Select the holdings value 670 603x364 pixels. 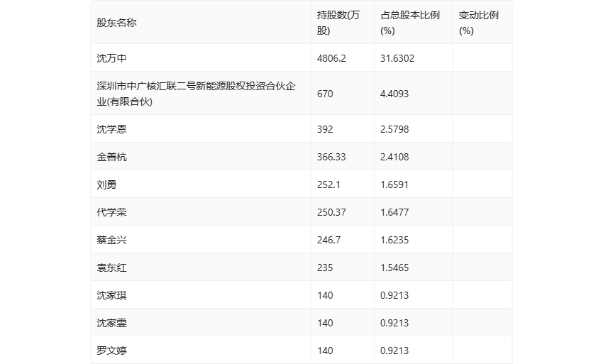325,94
